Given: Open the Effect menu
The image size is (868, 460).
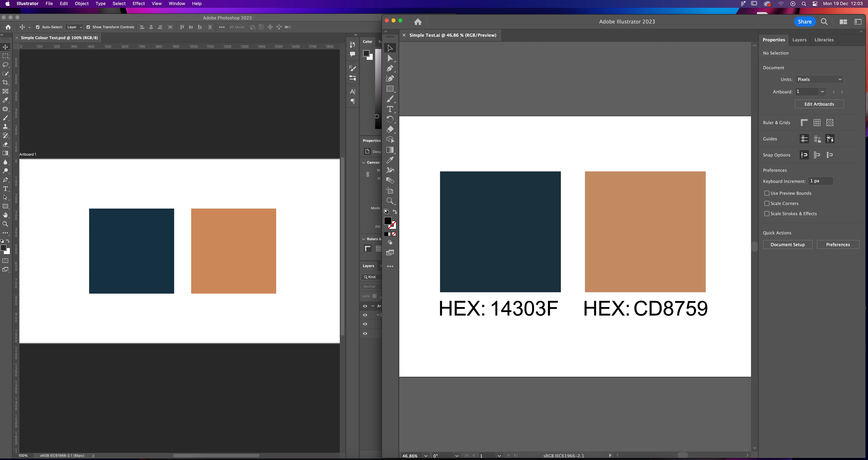Looking at the screenshot, I should pos(138,4).
